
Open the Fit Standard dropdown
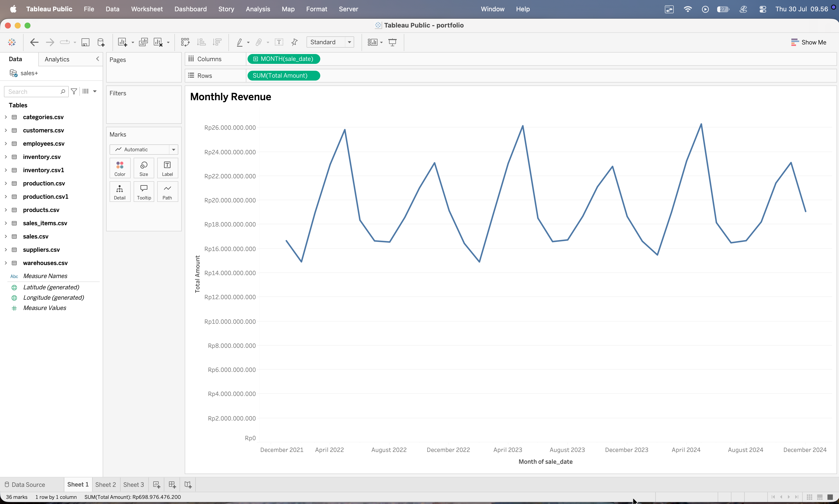tap(330, 42)
